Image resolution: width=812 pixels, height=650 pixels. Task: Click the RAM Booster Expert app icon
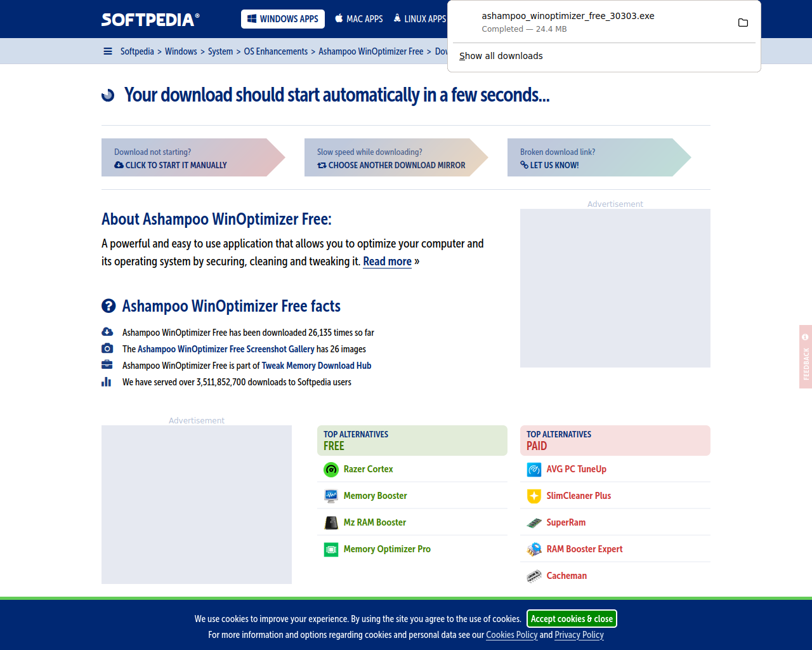[534, 550]
